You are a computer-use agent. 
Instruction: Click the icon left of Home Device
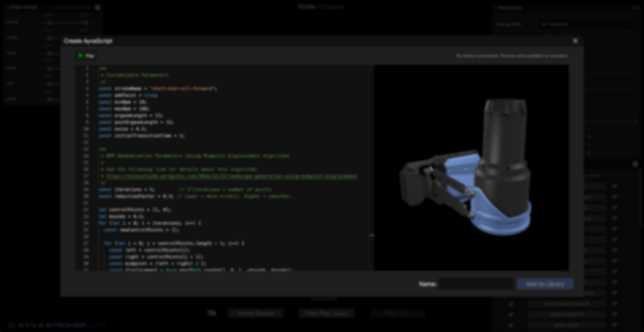click(212, 313)
